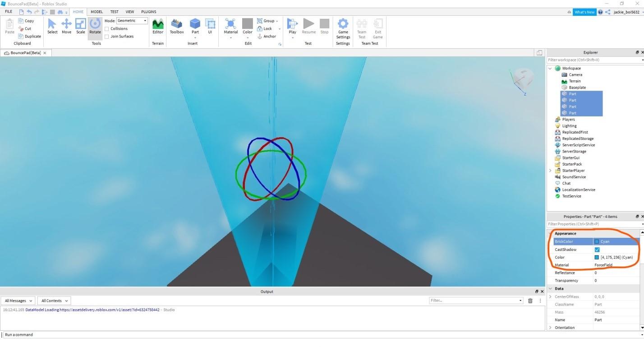Viewport: 644px width, 347px height.
Task: Toggle the CastShadow checkbox
Action: [597, 250]
